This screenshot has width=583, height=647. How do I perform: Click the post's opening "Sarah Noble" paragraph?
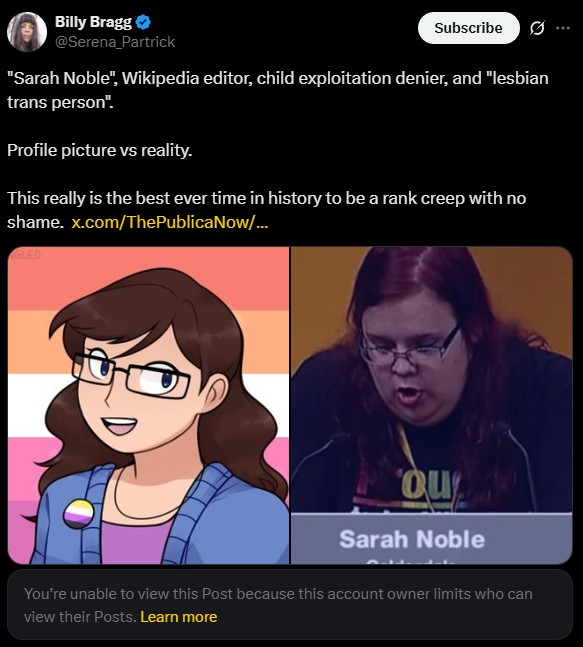click(278, 90)
